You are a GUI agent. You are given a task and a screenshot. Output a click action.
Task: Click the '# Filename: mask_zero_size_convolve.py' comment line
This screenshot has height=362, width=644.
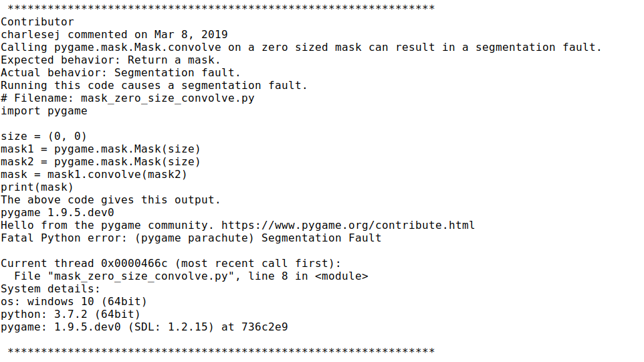tap(127, 98)
